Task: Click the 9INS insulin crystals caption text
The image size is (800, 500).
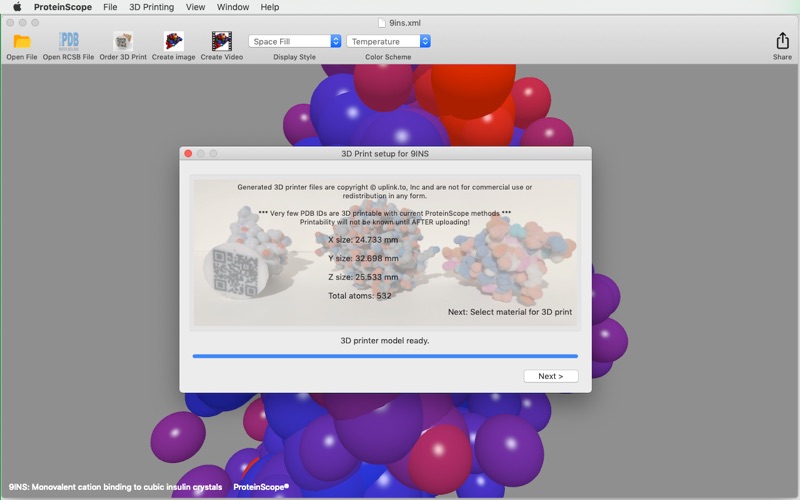Action: pyautogui.click(x=115, y=487)
